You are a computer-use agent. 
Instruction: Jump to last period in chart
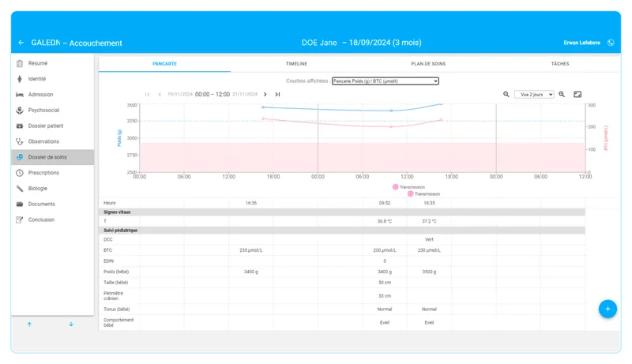(277, 94)
